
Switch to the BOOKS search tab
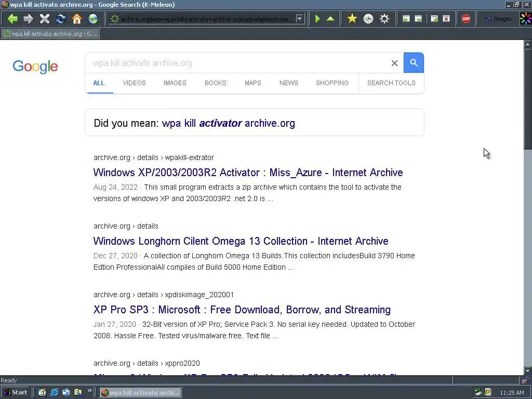[x=216, y=83]
